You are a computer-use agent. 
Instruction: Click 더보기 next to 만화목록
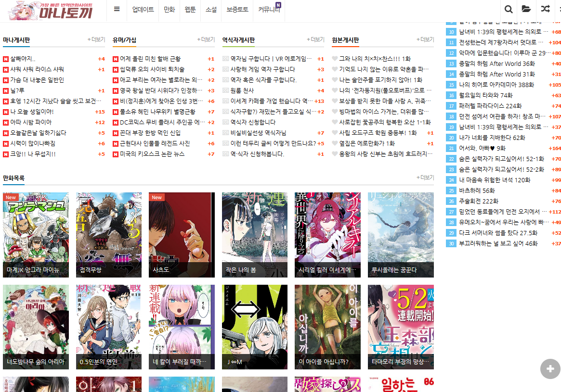pyautogui.click(x=425, y=177)
